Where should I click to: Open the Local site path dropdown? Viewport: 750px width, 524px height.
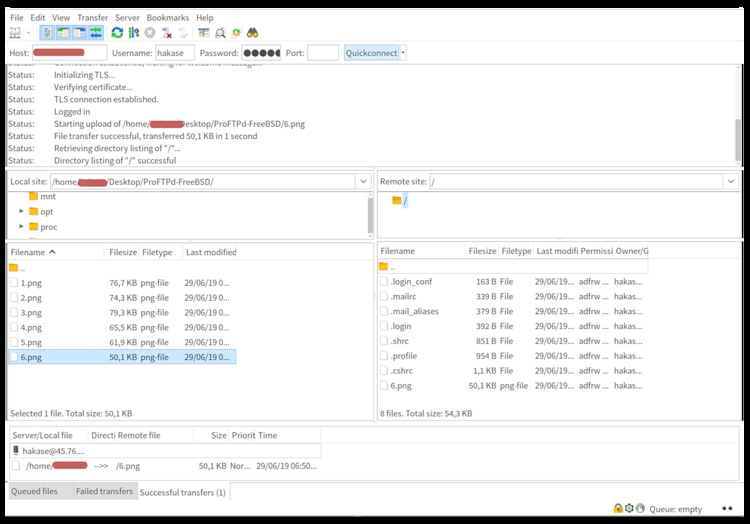tap(362, 182)
